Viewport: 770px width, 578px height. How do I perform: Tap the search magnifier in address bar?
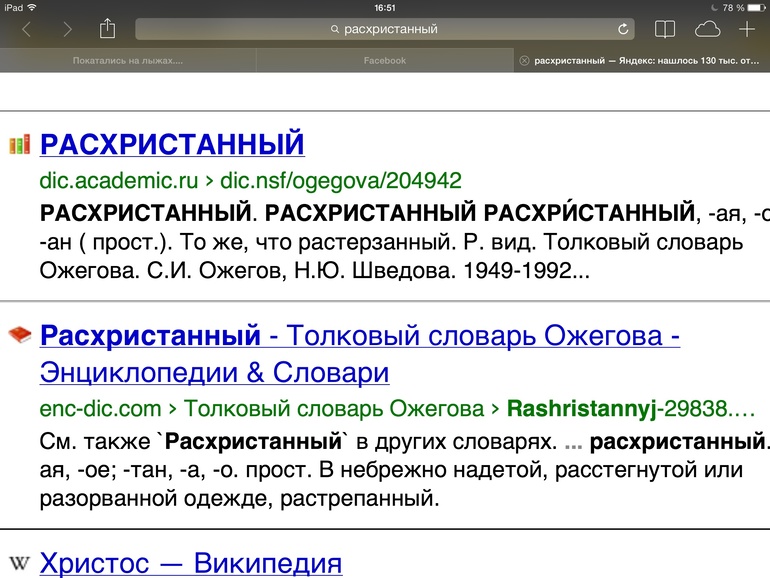click(335, 29)
